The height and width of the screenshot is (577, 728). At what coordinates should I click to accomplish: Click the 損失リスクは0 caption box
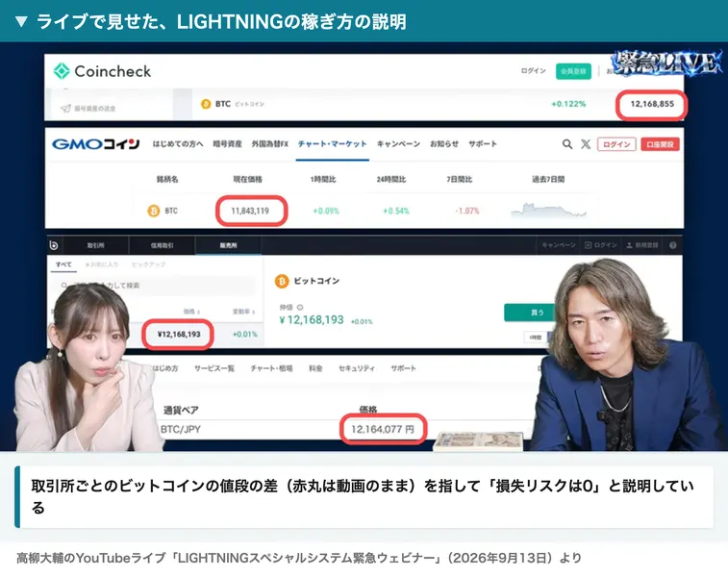click(364, 497)
